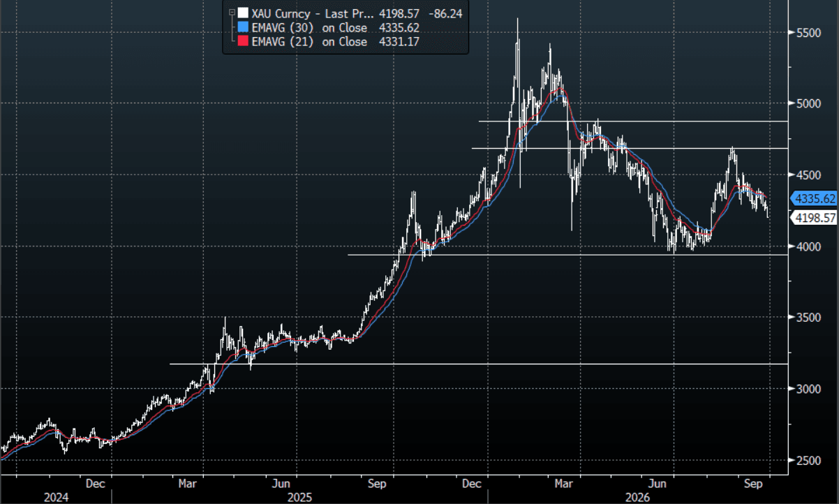Click the Sep 2025 month label
Image resolution: width=839 pixels, height=504 pixels.
coord(377,483)
